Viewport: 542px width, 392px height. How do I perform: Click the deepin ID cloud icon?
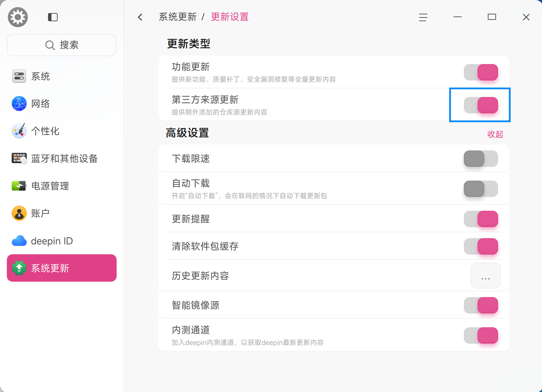[19, 241]
